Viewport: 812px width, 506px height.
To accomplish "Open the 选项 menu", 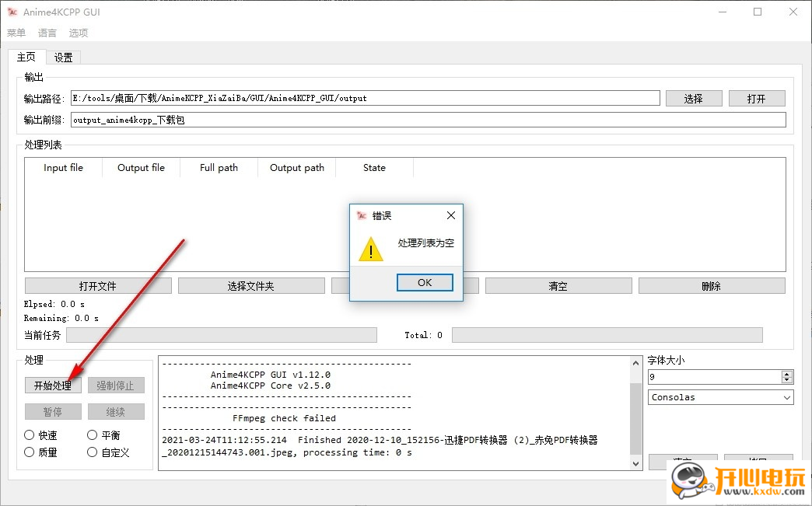I will pyautogui.click(x=79, y=33).
